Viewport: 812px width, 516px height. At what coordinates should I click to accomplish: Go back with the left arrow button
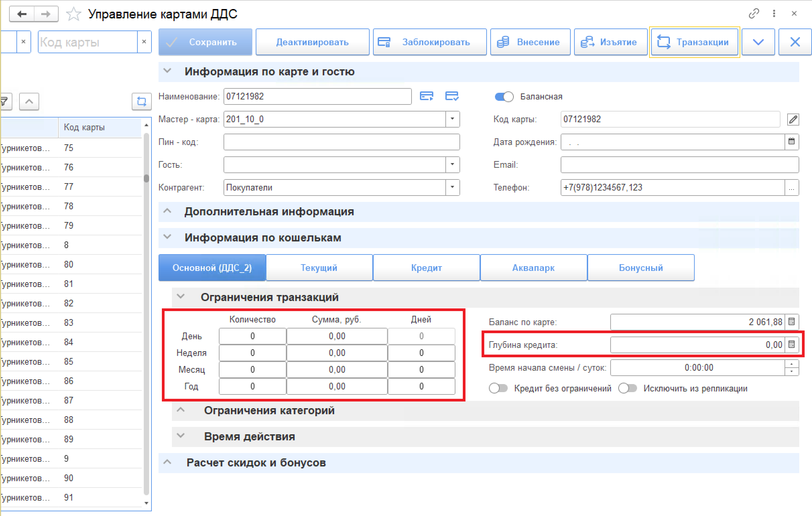[22, 14]
